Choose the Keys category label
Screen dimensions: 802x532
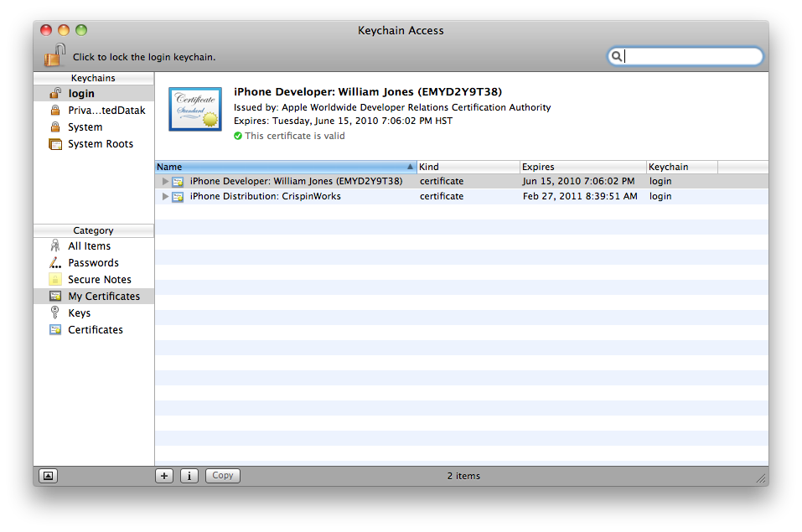click(x=80, y=313)
